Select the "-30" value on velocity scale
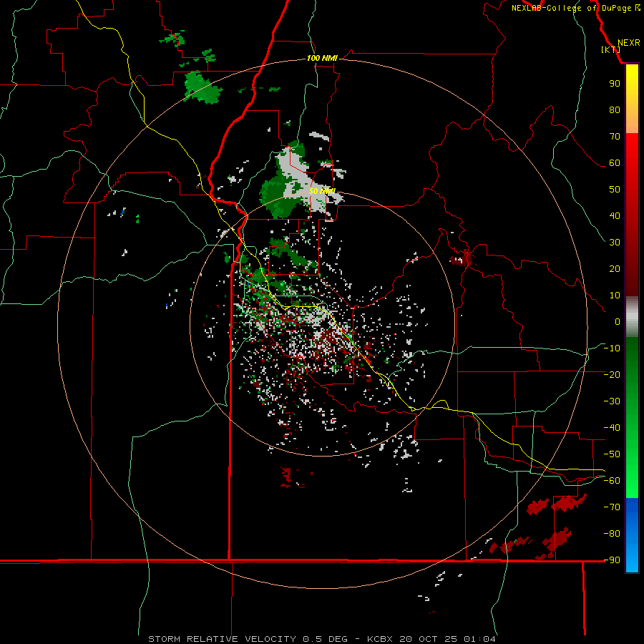The height and width of the screenshot is (644, 644). click(x=612, y=401)
